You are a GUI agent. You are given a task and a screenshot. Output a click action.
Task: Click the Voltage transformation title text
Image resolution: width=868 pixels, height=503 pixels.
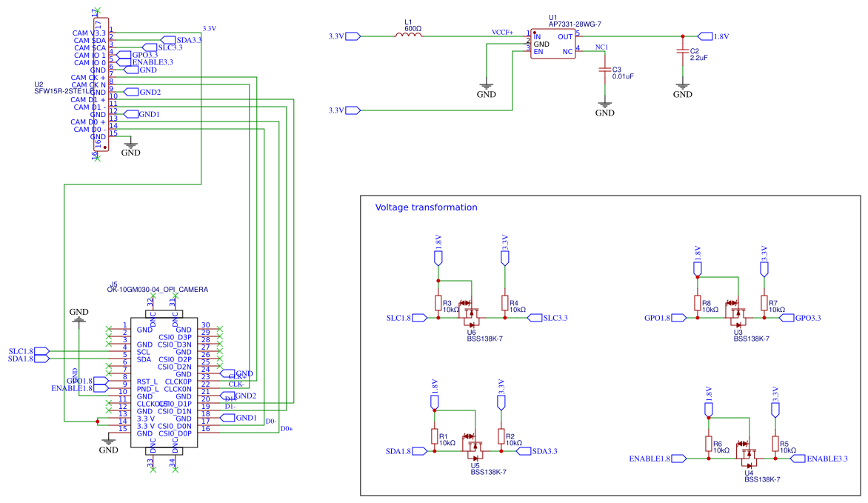[x=426, y=207]
